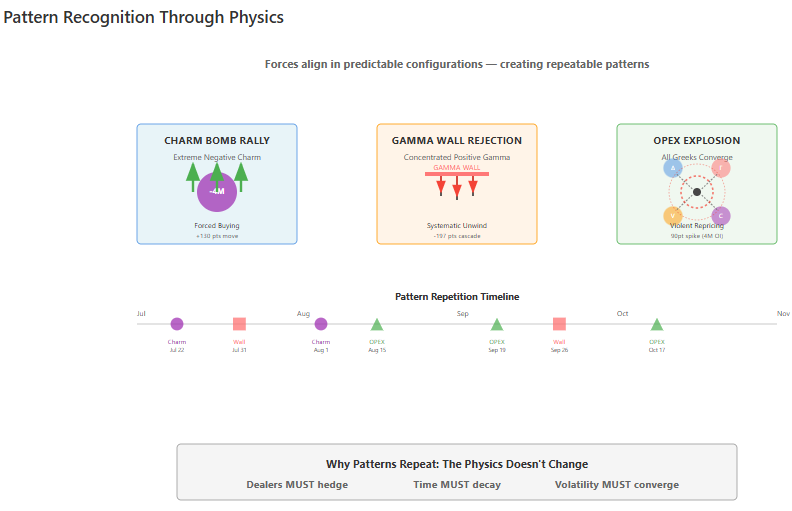Click the black center dot of OPEX diagram
This screenshot has height=511, width=792.
coord(697,192)
